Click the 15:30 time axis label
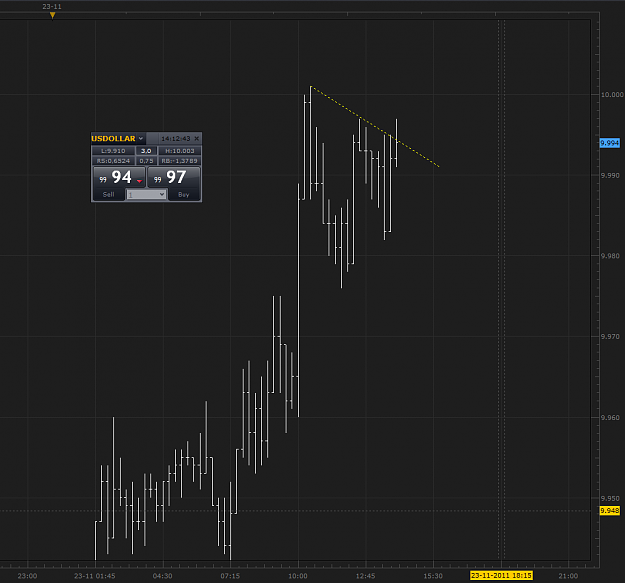Viewport: 625px width, 583px height. pos(433,576)
